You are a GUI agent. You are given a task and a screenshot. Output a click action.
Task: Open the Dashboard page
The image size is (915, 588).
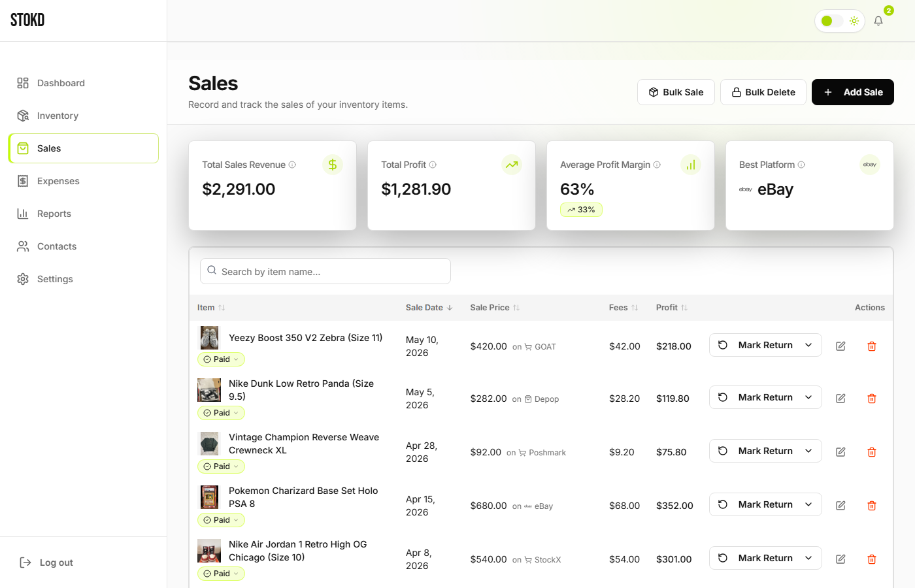click(x=83, y=83)
